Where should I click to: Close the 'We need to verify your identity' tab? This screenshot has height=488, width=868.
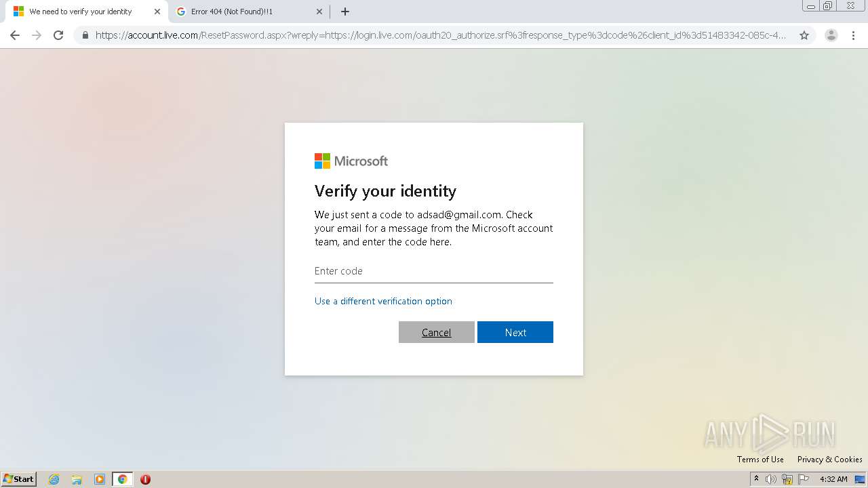click(x=157, y=12)
